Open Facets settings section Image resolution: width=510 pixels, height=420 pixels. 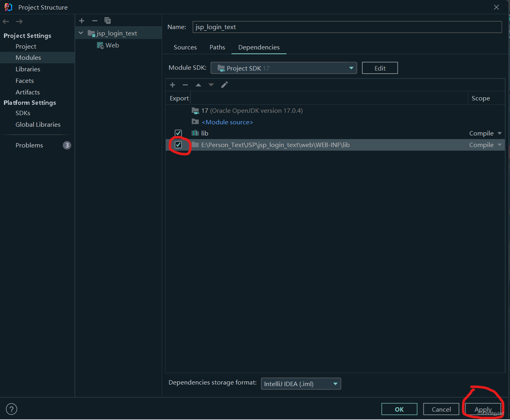(x=25, y=81)
